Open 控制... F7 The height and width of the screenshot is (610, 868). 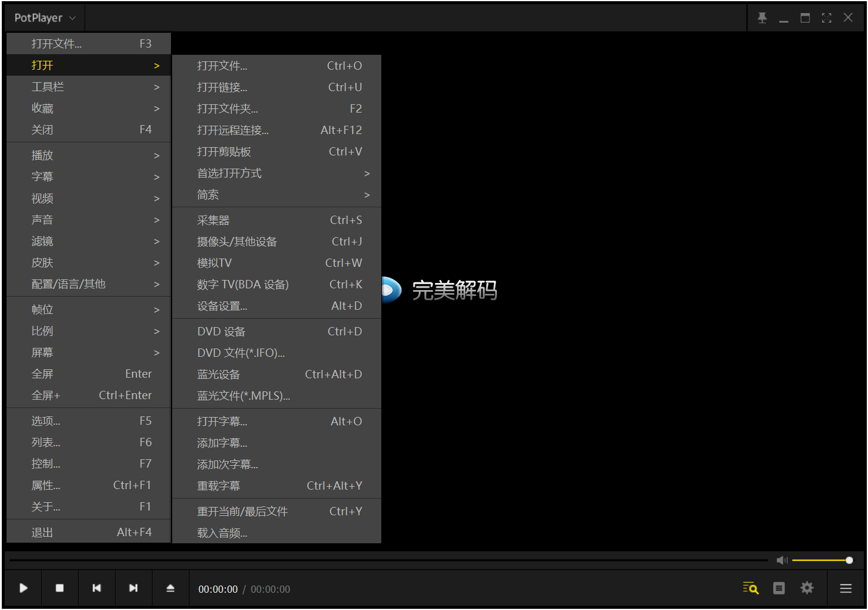pos(89,464)
